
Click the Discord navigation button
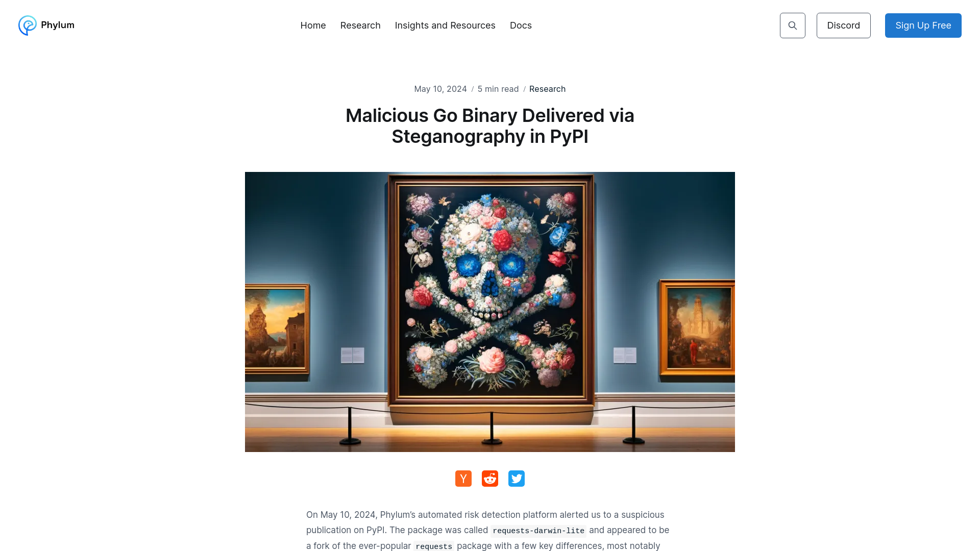click(x=844, y=26)
